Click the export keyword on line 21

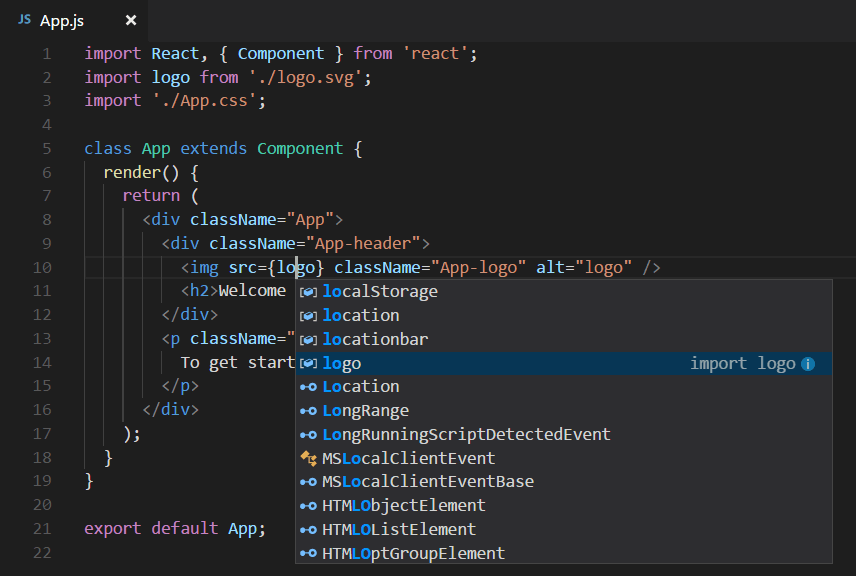coord(113,528)
